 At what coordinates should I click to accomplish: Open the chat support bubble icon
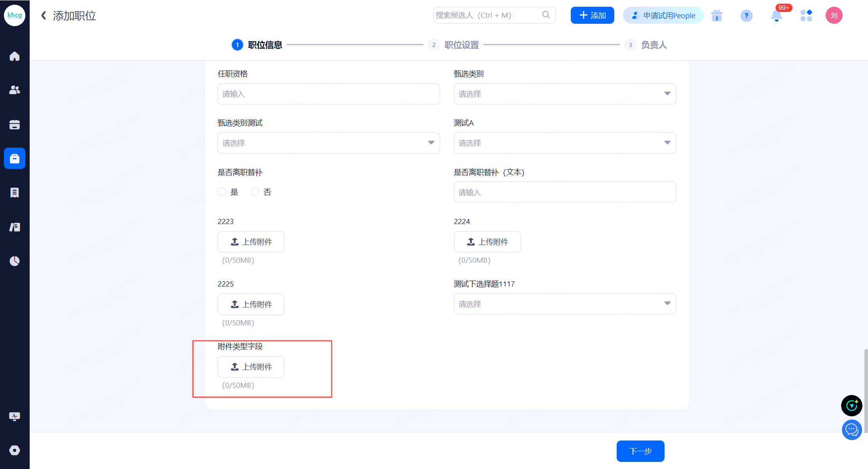pyautogui.click(x=851, y=429)
